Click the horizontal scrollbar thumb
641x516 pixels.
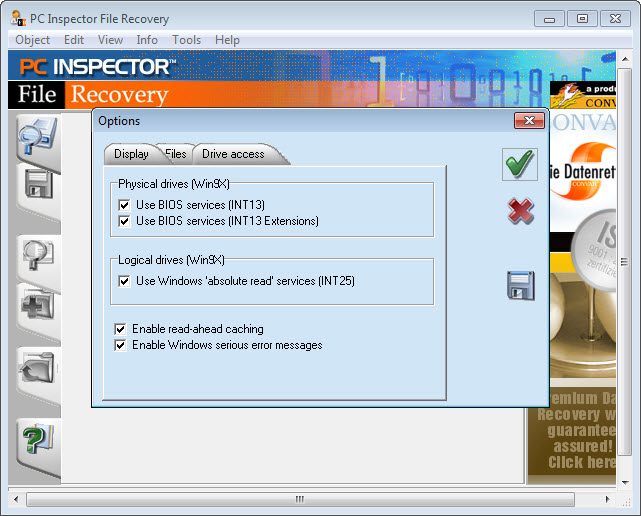[x=300, y=499]
